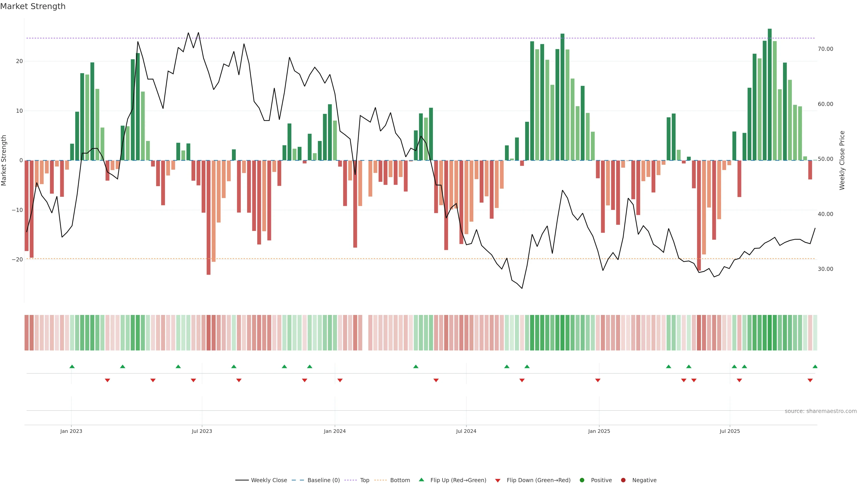Click the Jul 2025 x-axis label
868x488 pixels.
tap(729, 431)
